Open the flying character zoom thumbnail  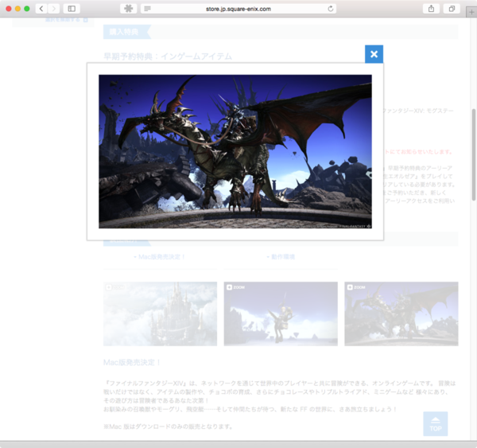pyautogui.click(x=281, y=314)
